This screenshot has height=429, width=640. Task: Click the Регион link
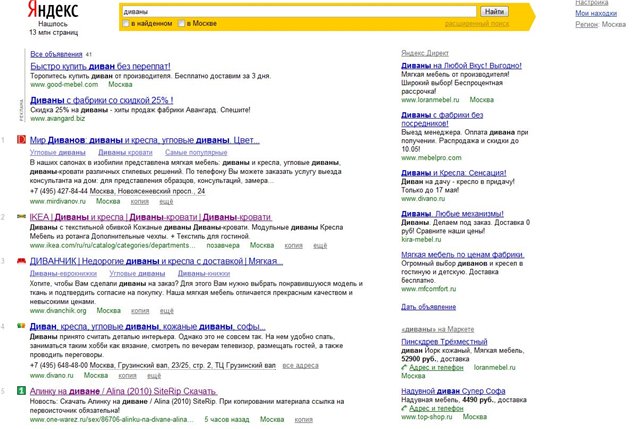click(587, 24)
